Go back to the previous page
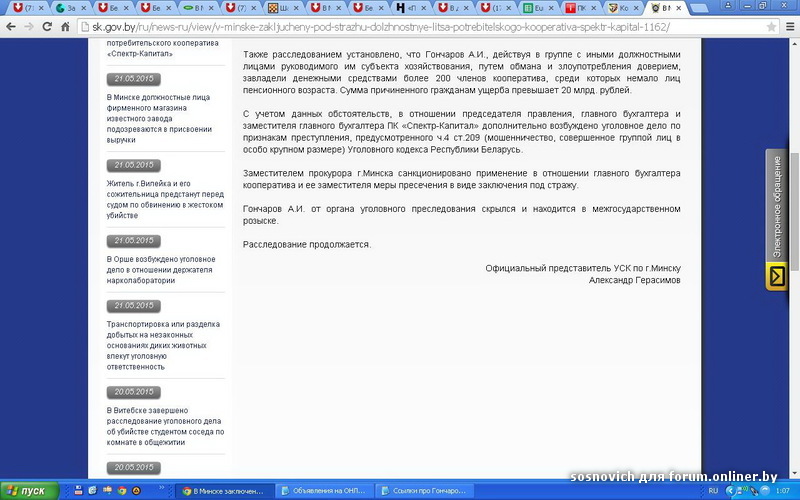Image resolution: width=800 pixels, height=500 pixels. [10, 27]
